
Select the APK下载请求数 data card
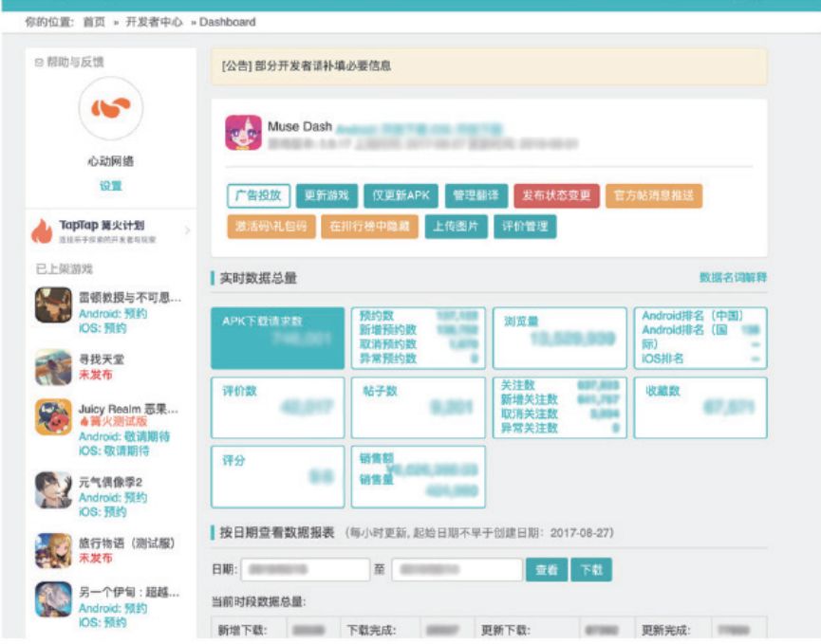point(277,338)
